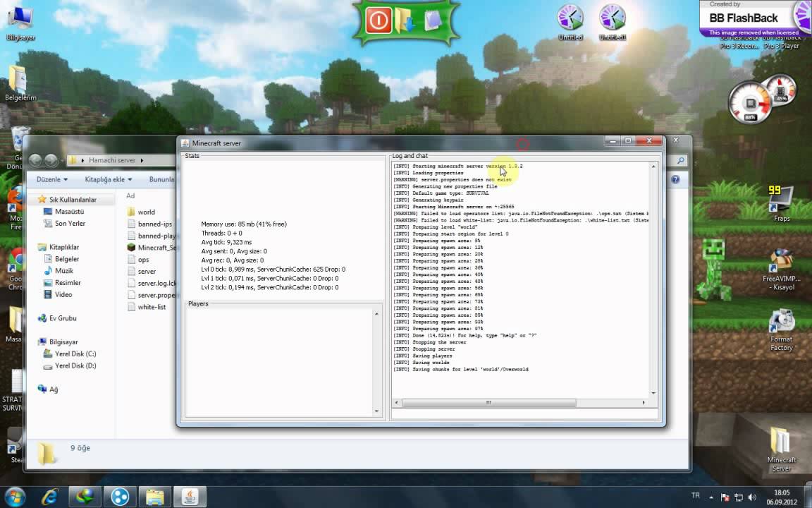Viewport: 812px width, 508px height.
Task: Click the TR language indicator
Action: [695, 496]
